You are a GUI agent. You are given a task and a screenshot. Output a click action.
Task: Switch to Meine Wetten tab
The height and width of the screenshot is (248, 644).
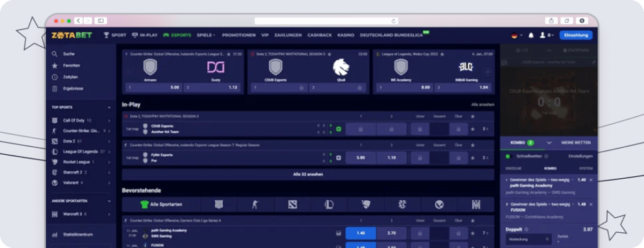[x=576, y=143]
